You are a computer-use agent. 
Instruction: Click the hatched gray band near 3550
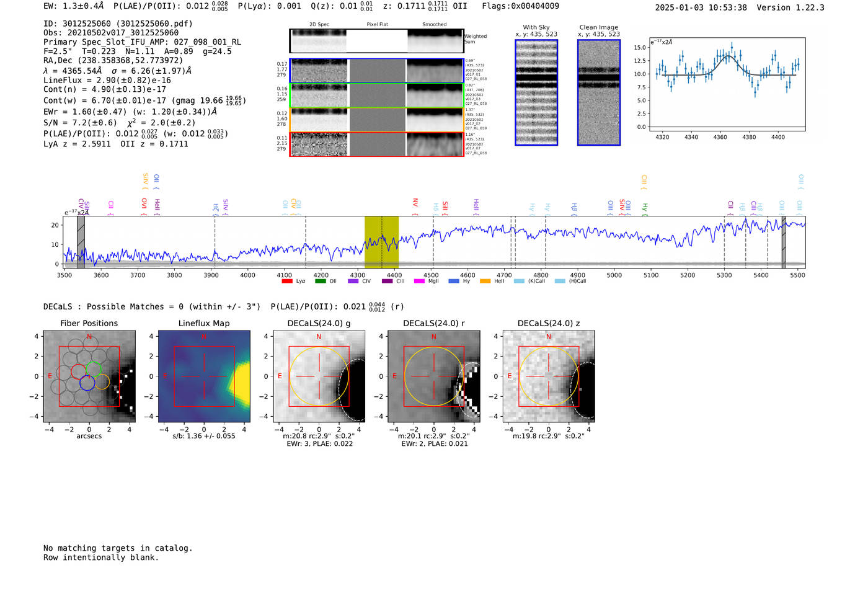tap(81, 242)
